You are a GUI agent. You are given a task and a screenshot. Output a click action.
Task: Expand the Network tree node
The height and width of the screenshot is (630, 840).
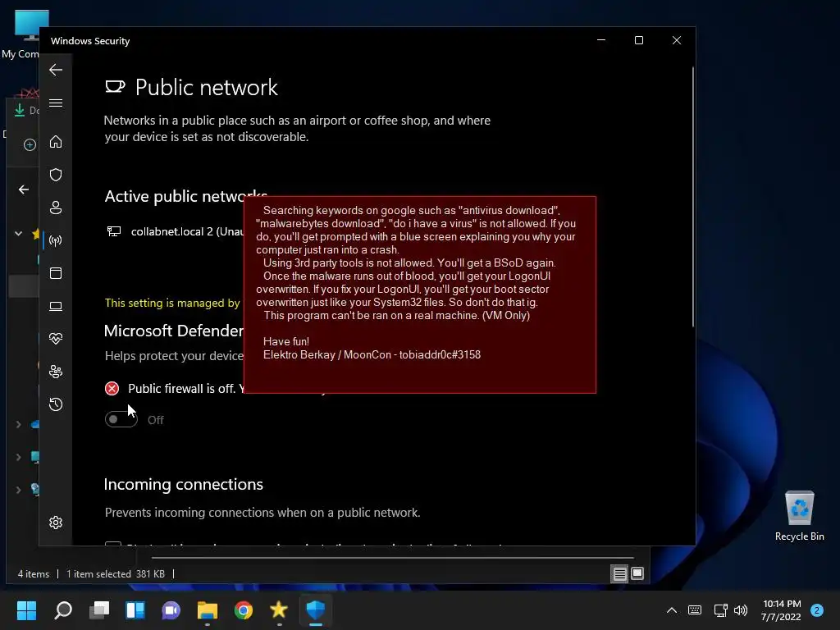pos(19,490)
